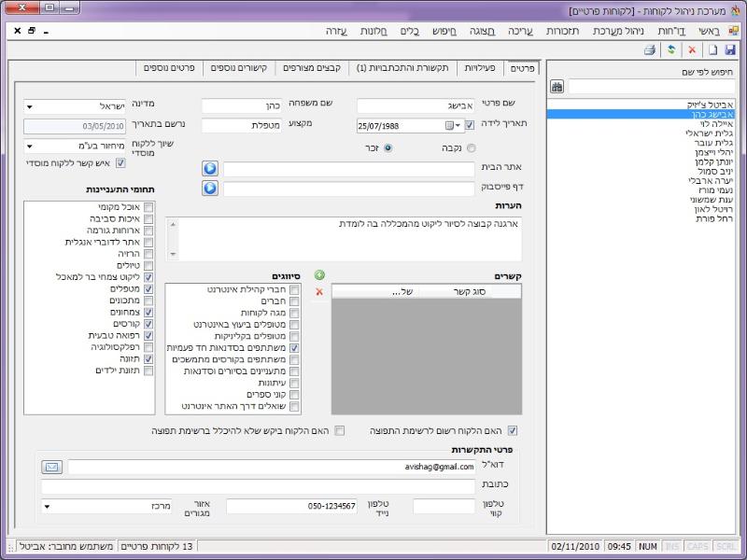The height and width of the screenshot is (560, 747).
Task: Check the אוכל מקומי interest
Action: pos(148,207)
